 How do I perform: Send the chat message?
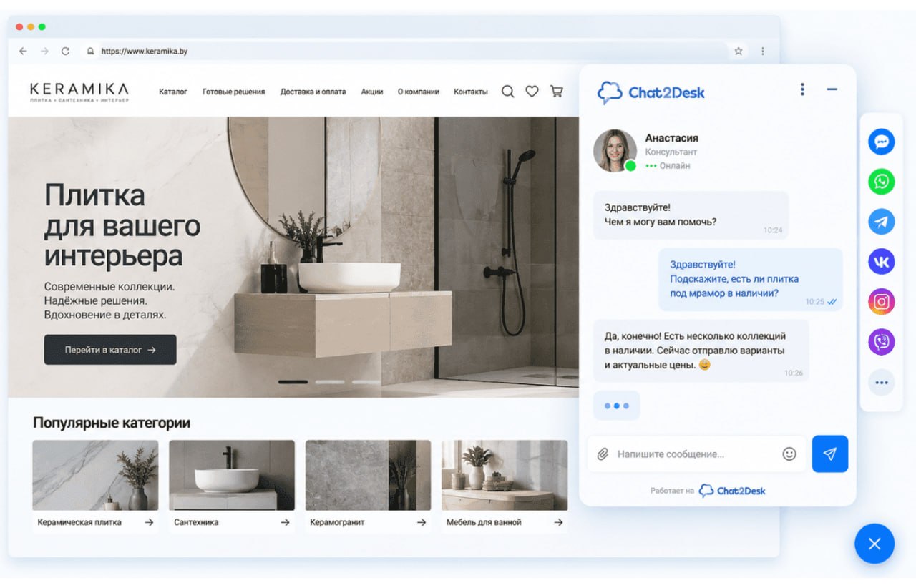click(x=830, y=454)
